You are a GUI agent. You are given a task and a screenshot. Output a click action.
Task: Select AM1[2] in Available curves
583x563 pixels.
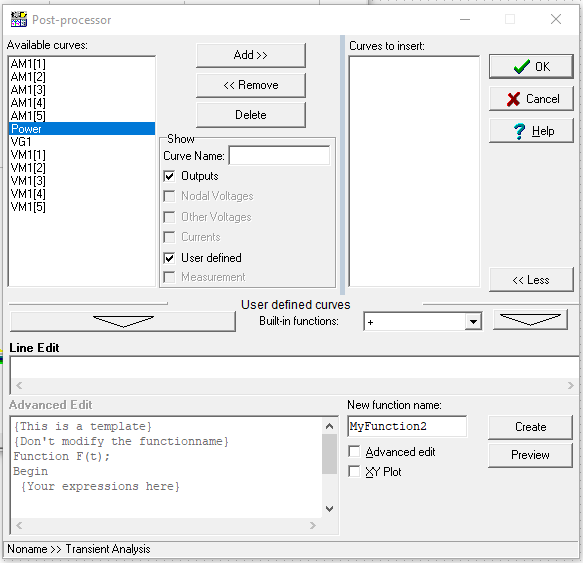pos(81,77)
